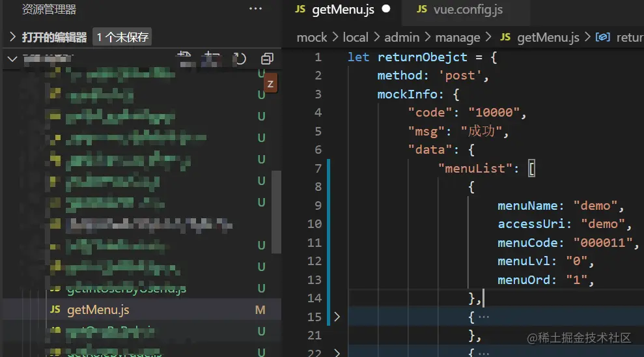
Task: Expand the folded block at line 22
Action: (337, 352)
